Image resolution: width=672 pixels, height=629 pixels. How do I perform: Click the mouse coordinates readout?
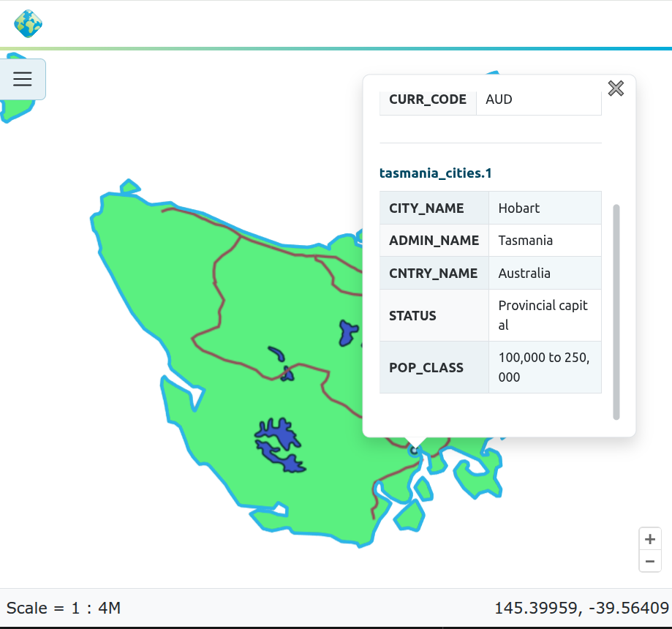tap(581, 608)
